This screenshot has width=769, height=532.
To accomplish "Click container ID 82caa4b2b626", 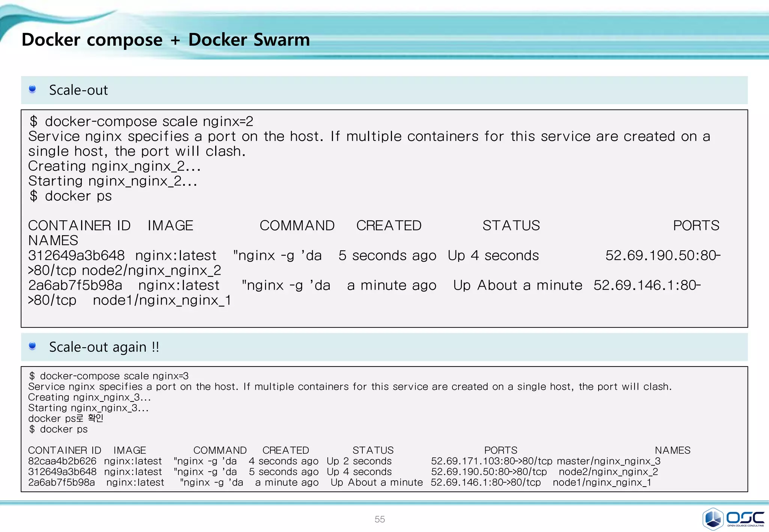I will coord(62,461).
